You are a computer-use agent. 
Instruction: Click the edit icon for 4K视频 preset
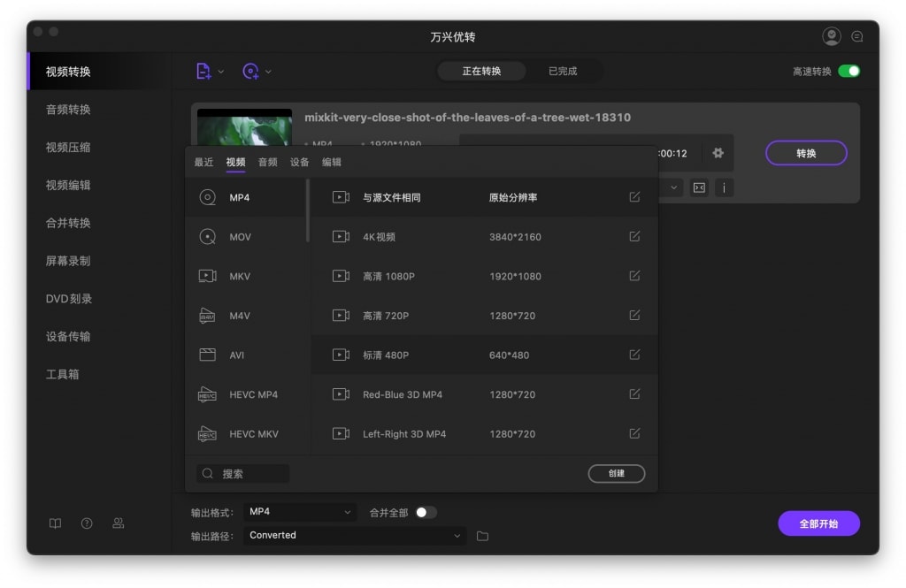(634, 237)
